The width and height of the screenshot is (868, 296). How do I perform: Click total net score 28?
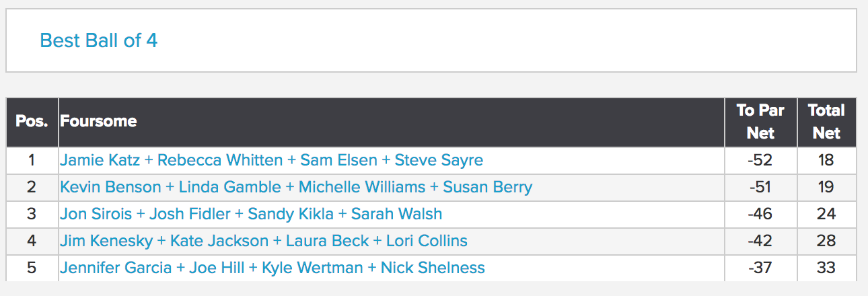tap(826, 241)
